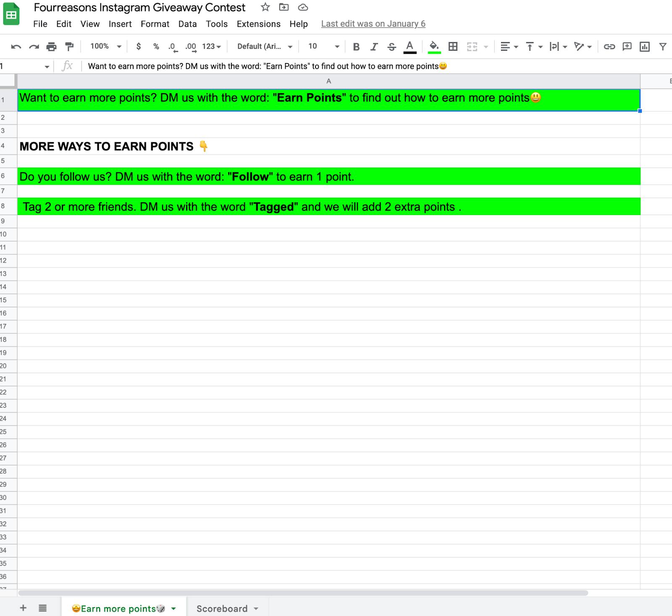
Task: Open the fill color picker
Action: [x=434, y=47]
